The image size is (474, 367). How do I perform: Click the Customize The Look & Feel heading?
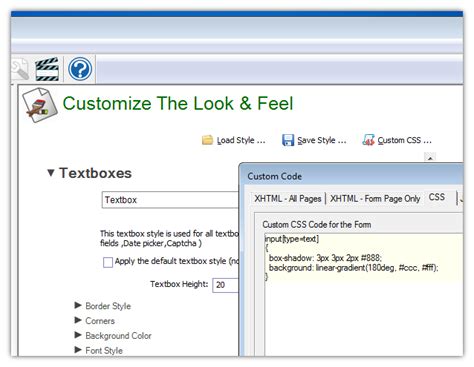click(x=178, y=103)
